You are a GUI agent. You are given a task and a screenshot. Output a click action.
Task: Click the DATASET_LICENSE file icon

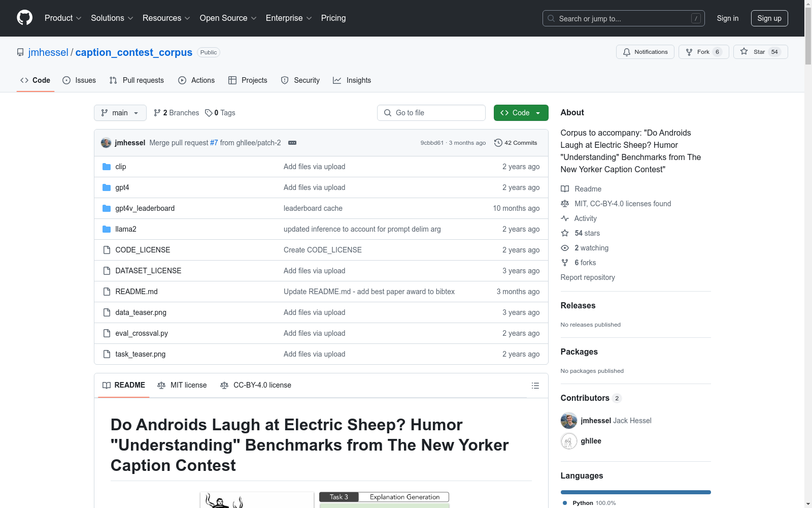(107, 271)
